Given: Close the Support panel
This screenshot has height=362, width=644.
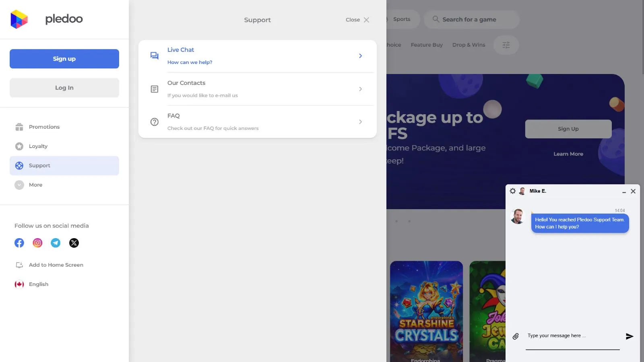Looking at the screenshot, I should point(357,20).
